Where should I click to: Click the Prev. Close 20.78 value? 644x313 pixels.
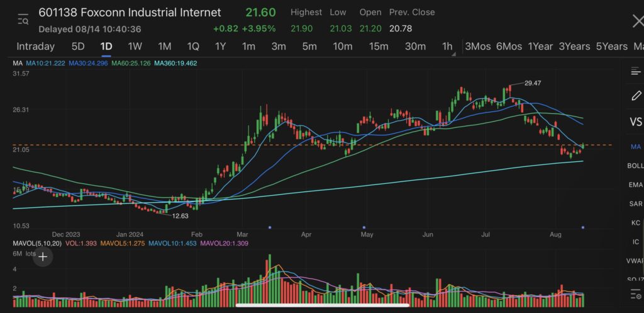click(401, 29)
